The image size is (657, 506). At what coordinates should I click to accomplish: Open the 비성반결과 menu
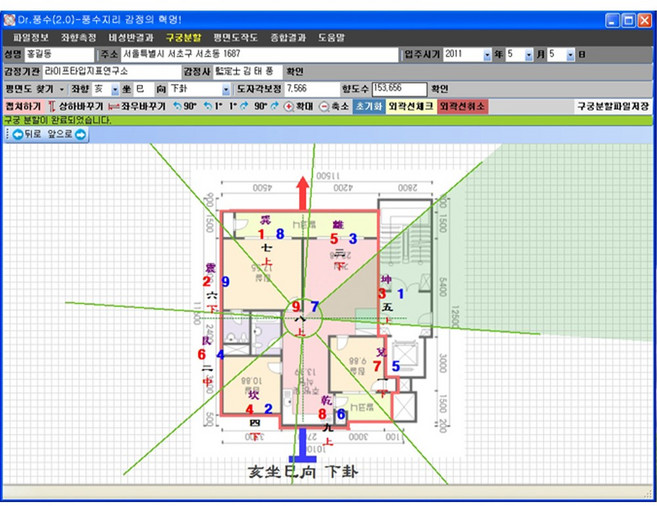coord(131,38)
